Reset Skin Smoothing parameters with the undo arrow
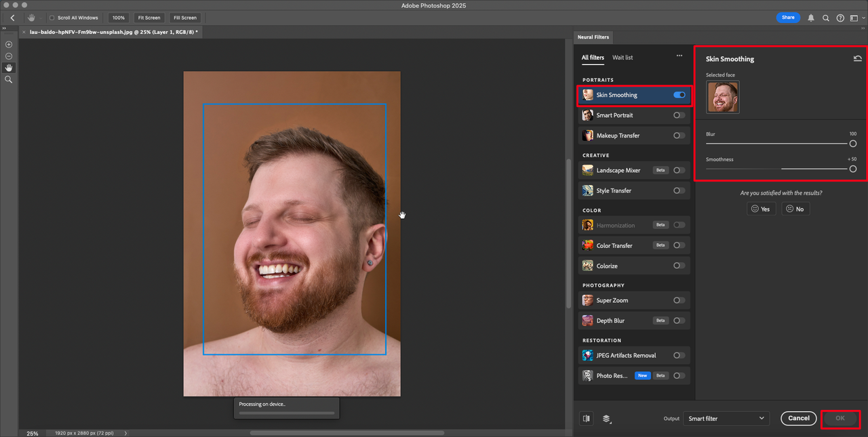This screenshot has height=437, width=868. [x=858, y=59]
